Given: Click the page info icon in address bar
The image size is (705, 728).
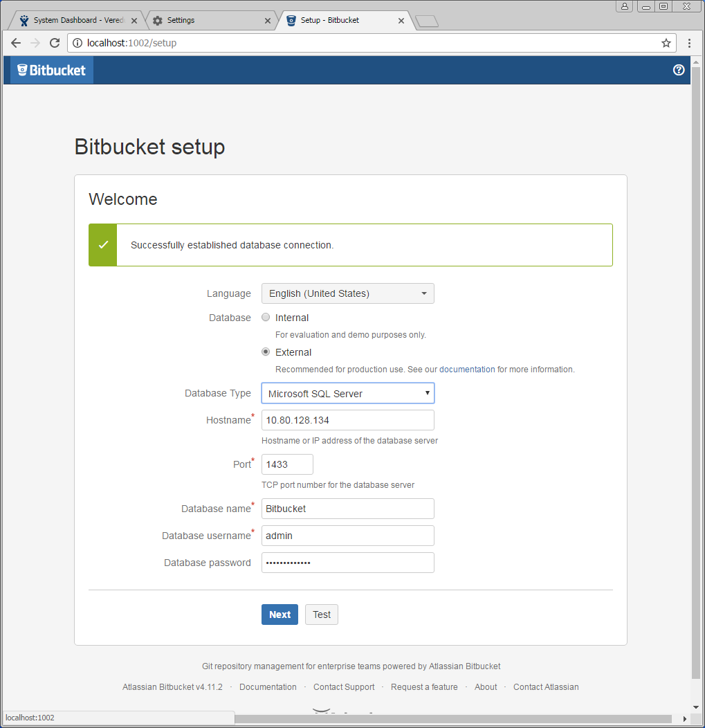Looking at the screenshot, I should [76, 42].
